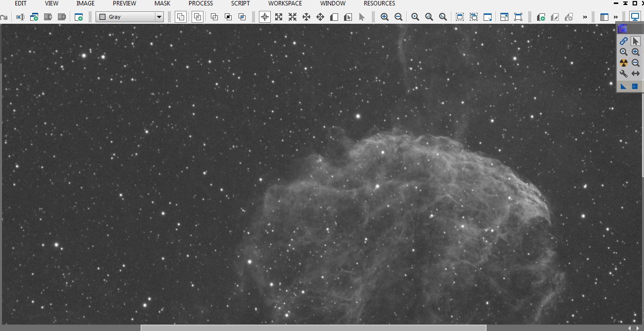Image resolution: width=644 pixels, height=331 pixels.
Task: Click the contract inward arrows icon
Action: point(293,17)
